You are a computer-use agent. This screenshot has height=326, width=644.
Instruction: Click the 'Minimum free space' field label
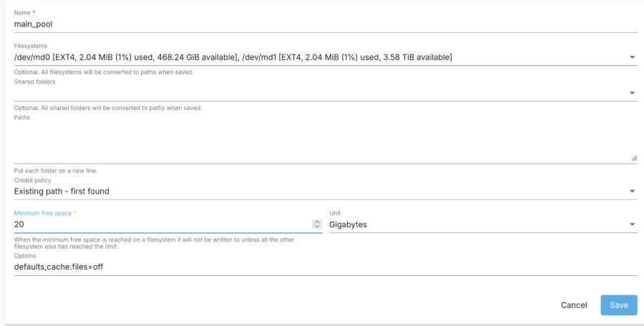point(43,213)
